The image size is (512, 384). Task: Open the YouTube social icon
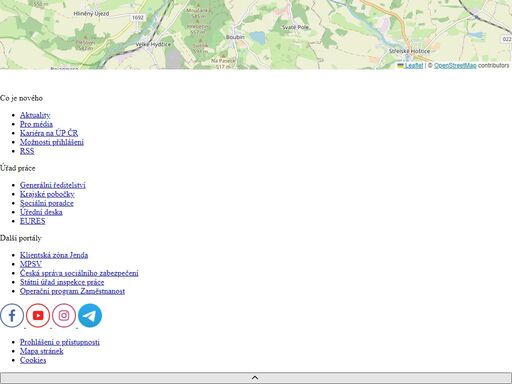pyautogui.click(x=38, y=315)
